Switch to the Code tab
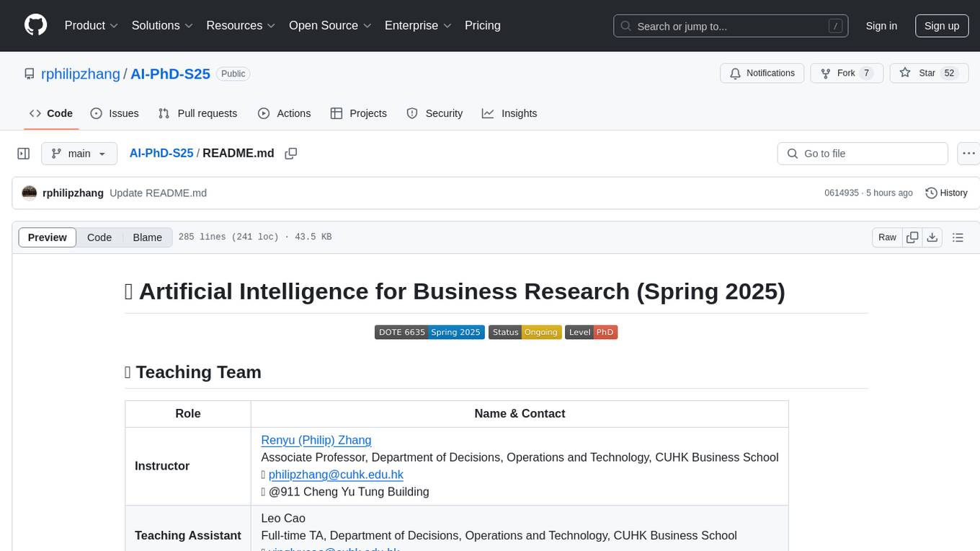 pyautogui.click(x=51, y=113)
